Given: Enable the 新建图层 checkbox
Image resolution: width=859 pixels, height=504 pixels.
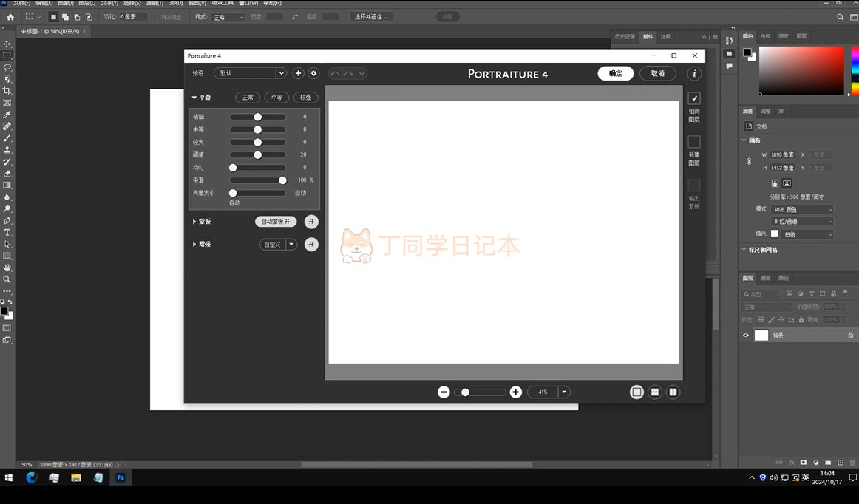Looking at the screenshot, I should click(694, 142).
